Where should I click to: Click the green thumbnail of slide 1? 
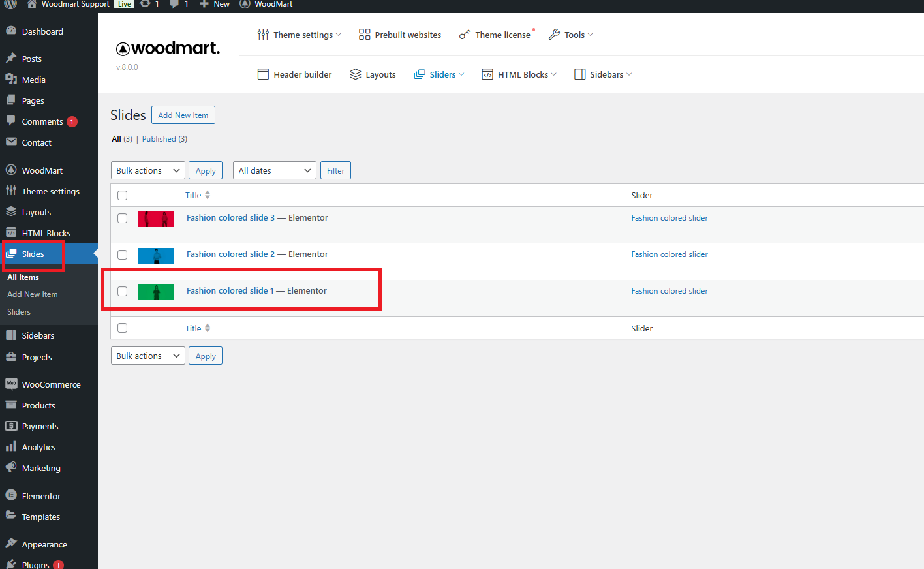point(156,292)
